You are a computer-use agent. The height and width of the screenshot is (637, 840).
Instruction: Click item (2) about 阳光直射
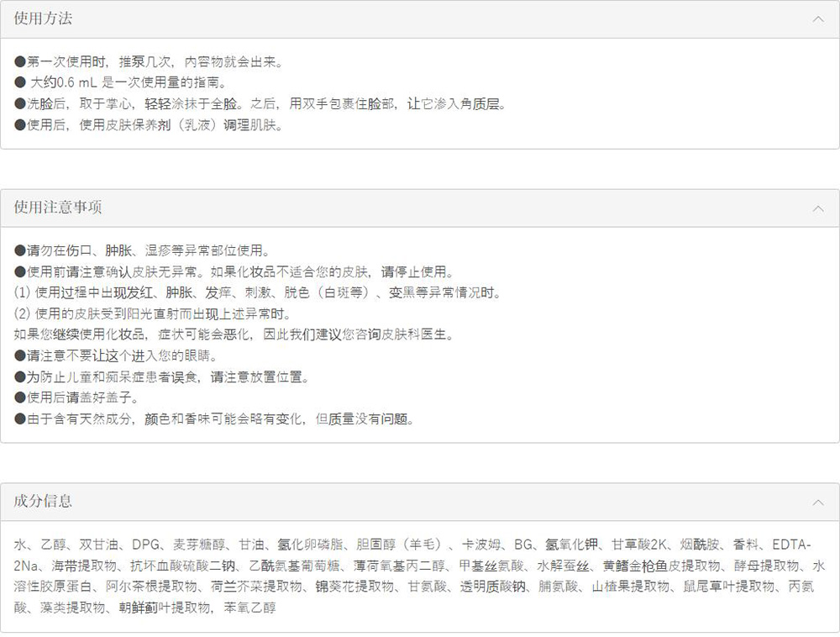tap(152, 313)
